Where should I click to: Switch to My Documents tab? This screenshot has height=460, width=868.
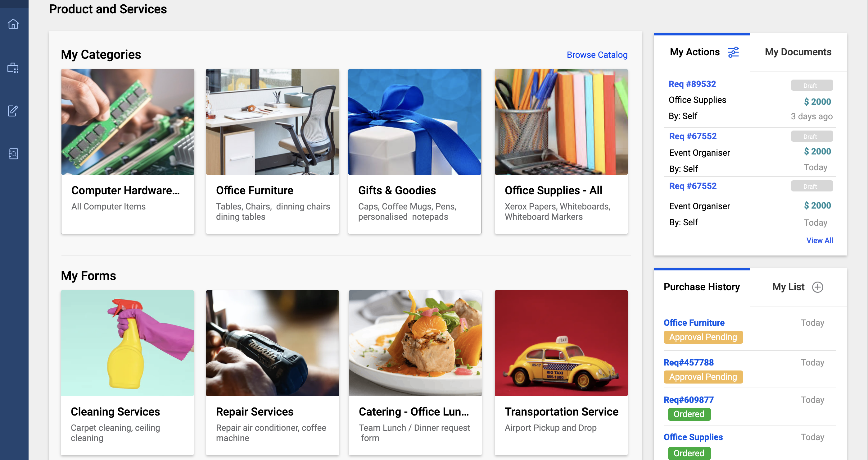(798, 52)
